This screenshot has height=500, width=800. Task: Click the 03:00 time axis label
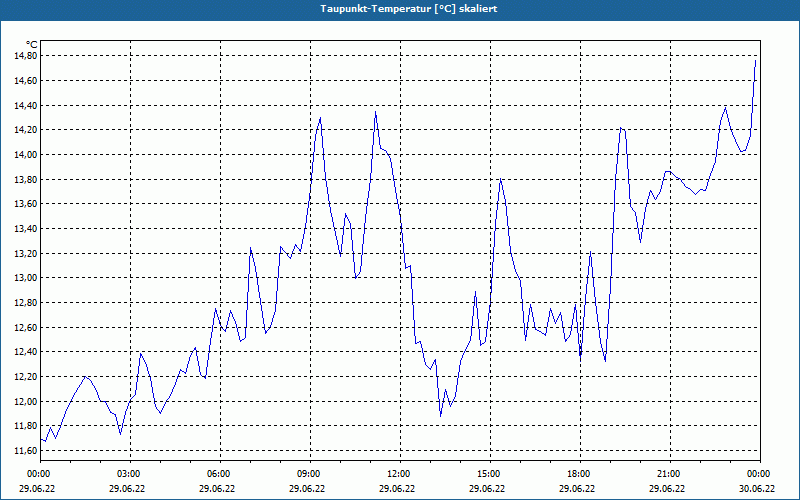(131, 474)
